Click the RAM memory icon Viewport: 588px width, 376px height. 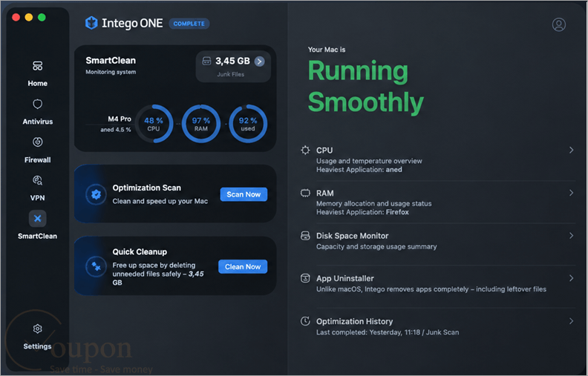pyautogui.click(x=306, y=193)
